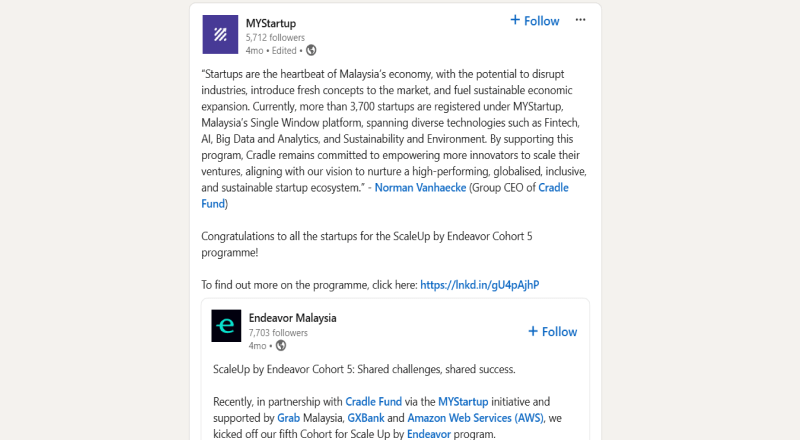The height and width of the screenshot is (440, 800).
Task: Open the GXBank company link
Action: 366,418
